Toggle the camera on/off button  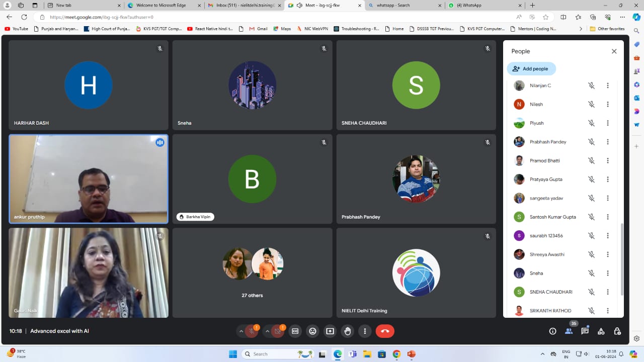[x=278, y=331]
